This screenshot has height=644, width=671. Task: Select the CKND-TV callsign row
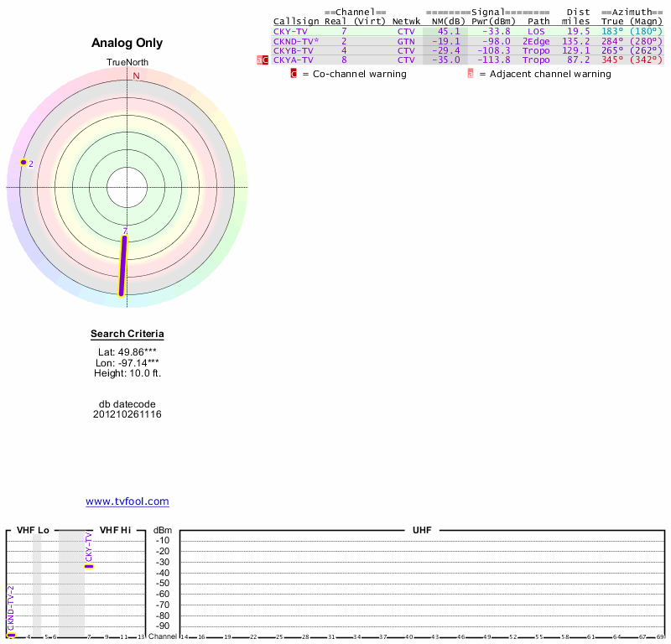coord(295,41)
